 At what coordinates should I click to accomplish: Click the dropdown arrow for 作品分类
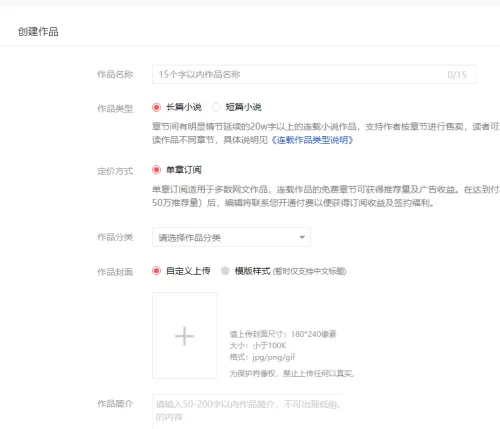302,237
